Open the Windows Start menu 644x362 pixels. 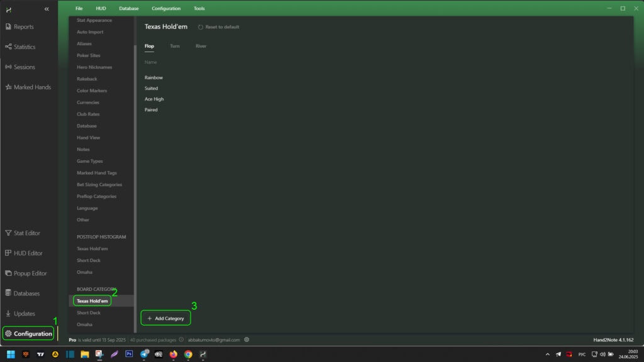pos(11,354)
